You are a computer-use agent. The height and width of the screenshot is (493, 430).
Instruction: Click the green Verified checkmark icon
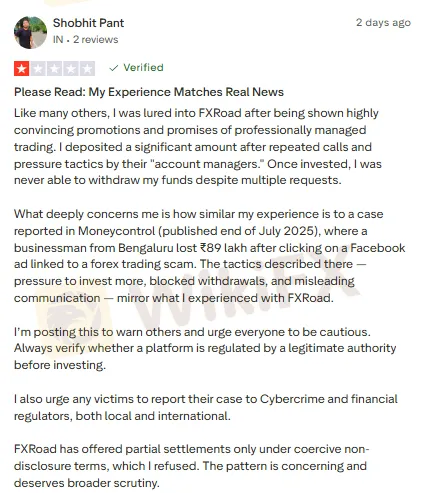[114, 68]
